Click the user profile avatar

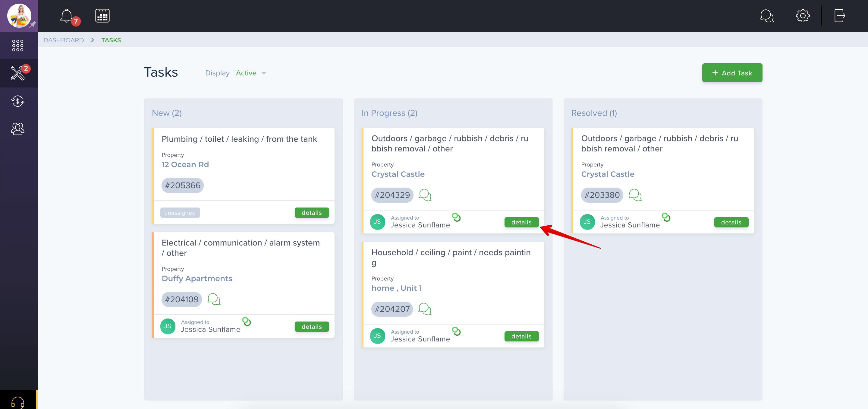[19, 15]
